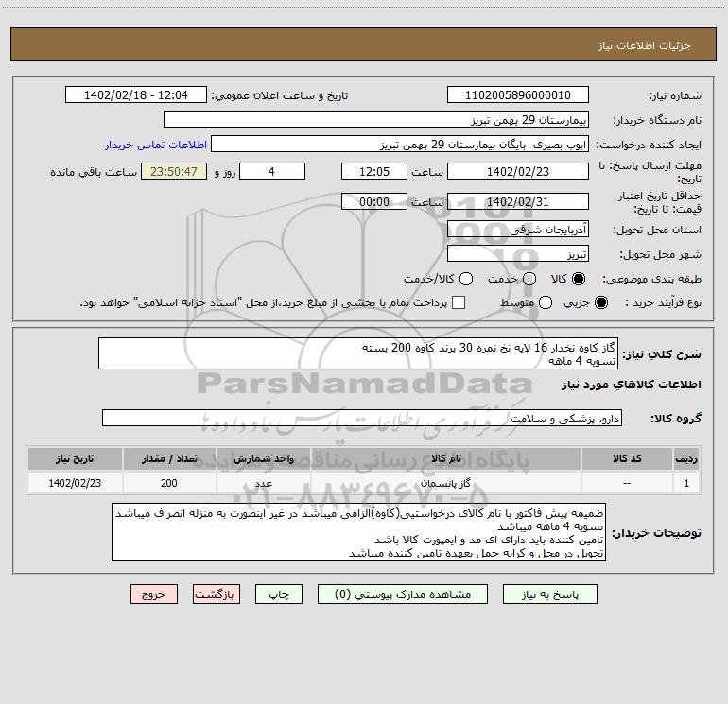Click the row number cell 1
728x704 pixels.
(686, 483)
